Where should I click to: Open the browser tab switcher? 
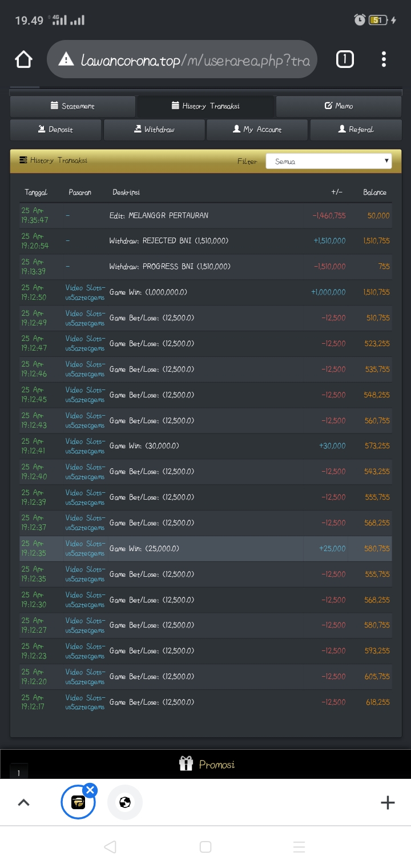(344, 59)
